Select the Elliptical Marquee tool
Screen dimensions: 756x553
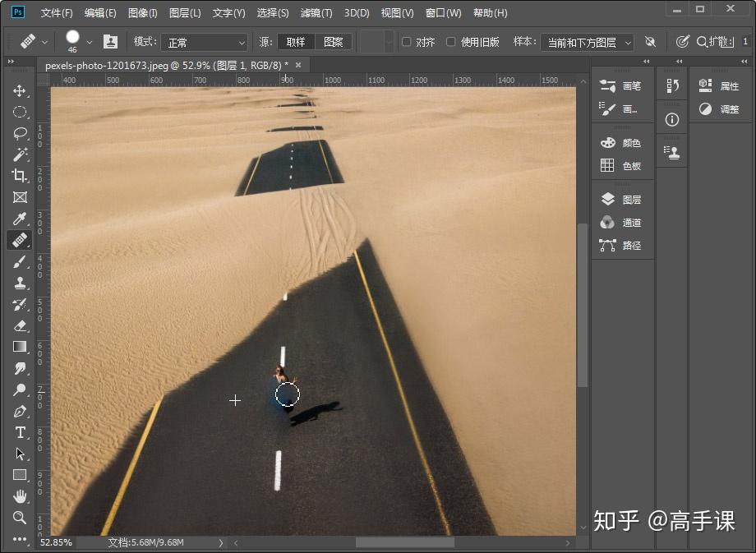20,112
